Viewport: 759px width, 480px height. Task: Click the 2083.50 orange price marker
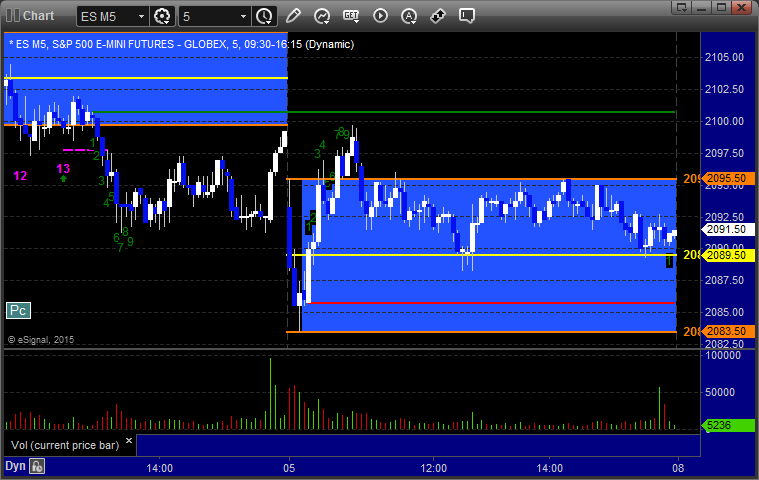coord(729,331)
